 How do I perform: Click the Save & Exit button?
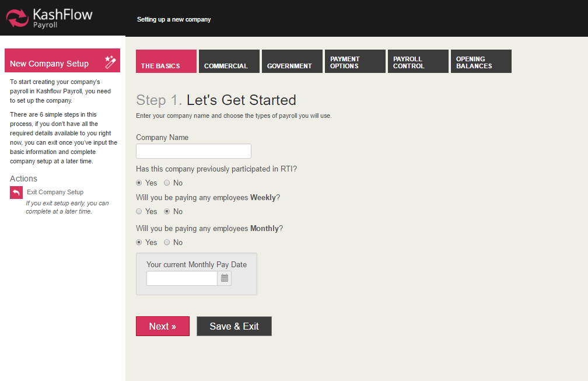click(234, 326)
